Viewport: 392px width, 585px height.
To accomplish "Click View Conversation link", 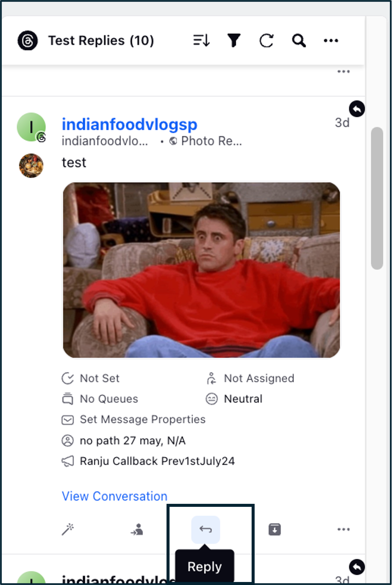I will click(x=115, y=496).
